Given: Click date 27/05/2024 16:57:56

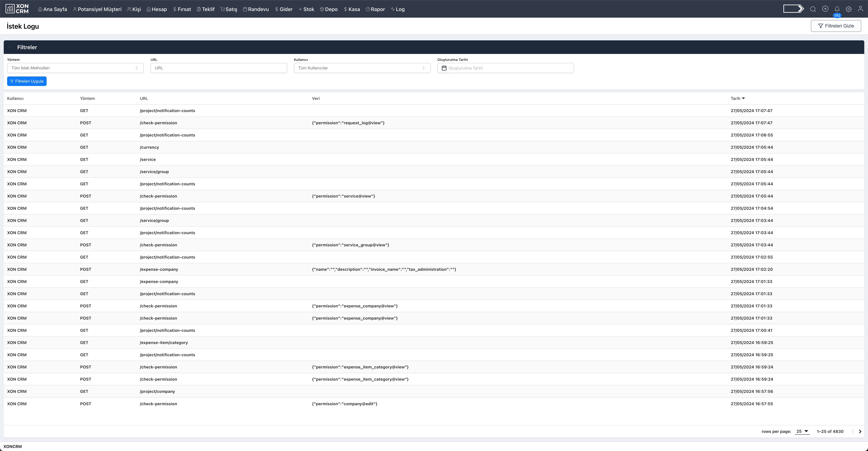Looking at the screenshot, I should click(751, 391).
